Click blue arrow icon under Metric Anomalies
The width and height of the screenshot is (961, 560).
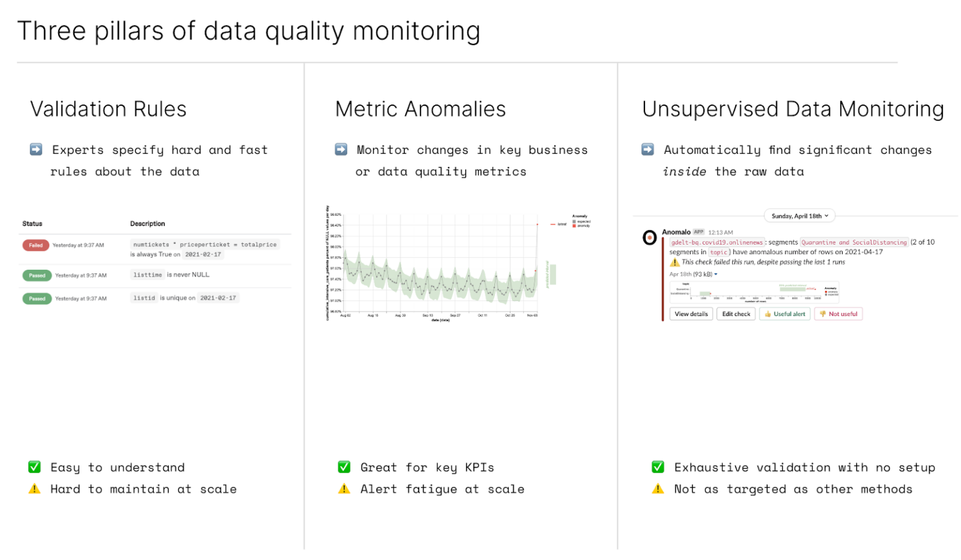341,149
